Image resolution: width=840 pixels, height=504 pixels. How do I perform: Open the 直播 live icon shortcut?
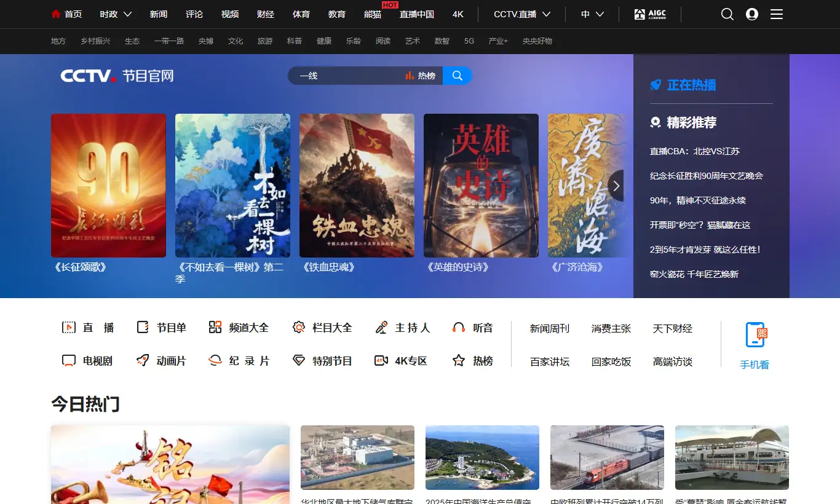[69, 328]
